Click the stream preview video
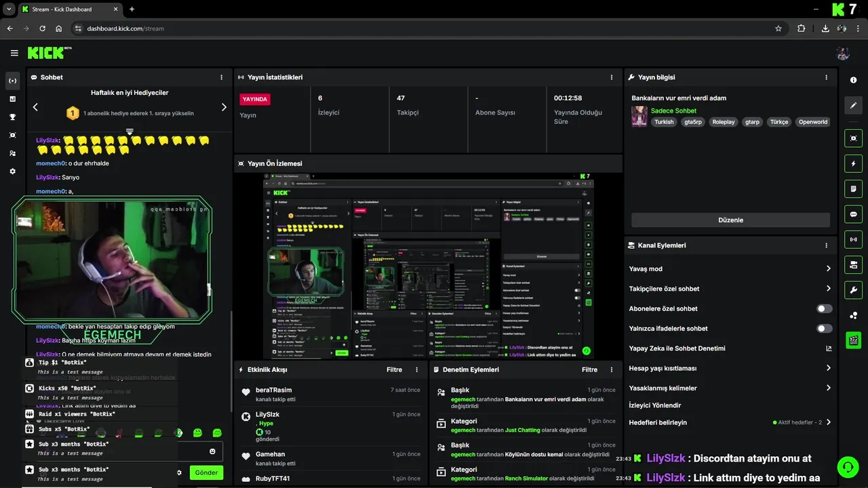Viewport: 868px width, 488px height. click(x=428, y=266)
